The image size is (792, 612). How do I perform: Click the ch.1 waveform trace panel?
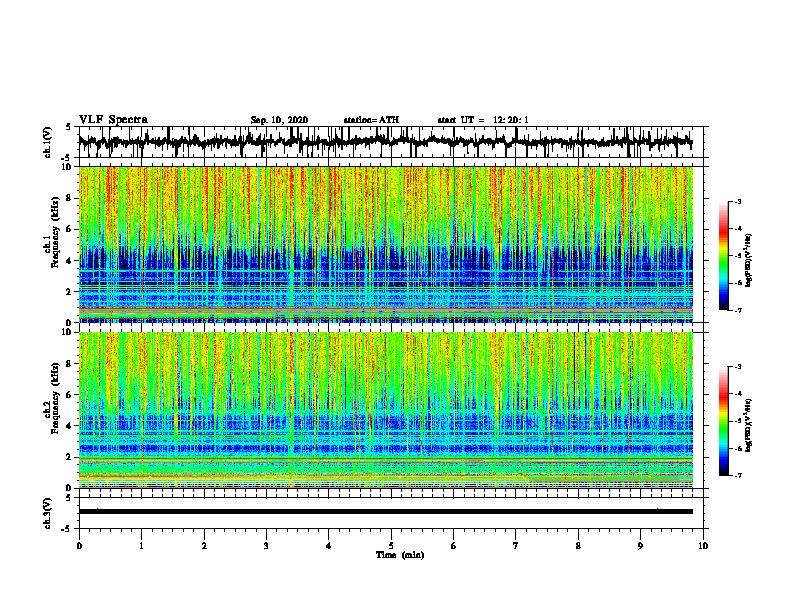point(391,142)
